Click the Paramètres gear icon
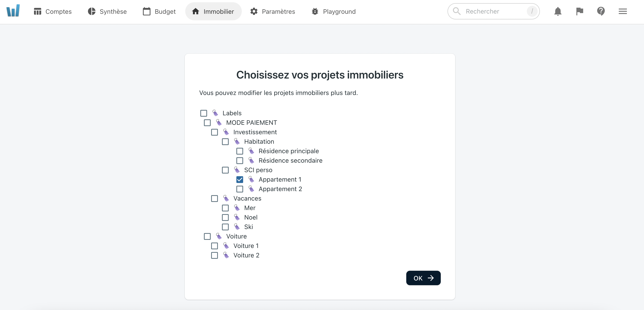The height and width of the screenshot is (310, 644). click(254, 12)
